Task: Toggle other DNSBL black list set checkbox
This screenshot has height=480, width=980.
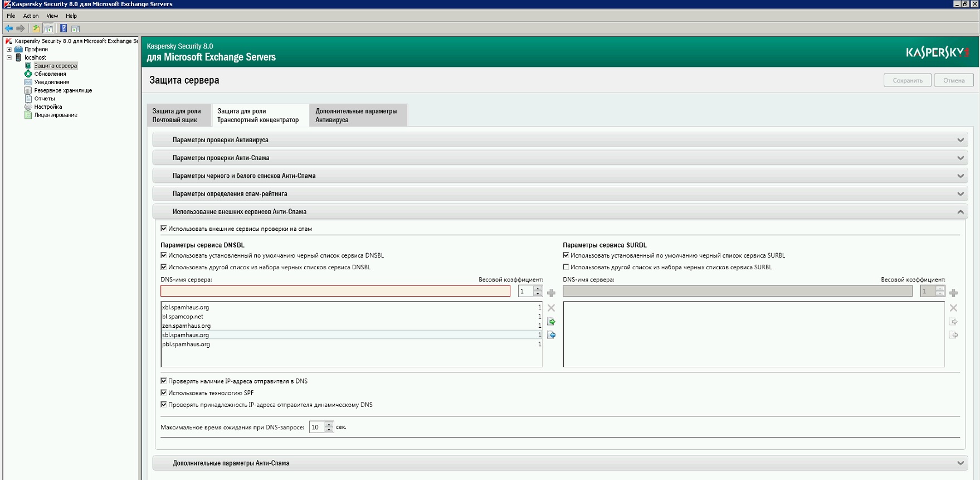Action: (x=164, y=267)
